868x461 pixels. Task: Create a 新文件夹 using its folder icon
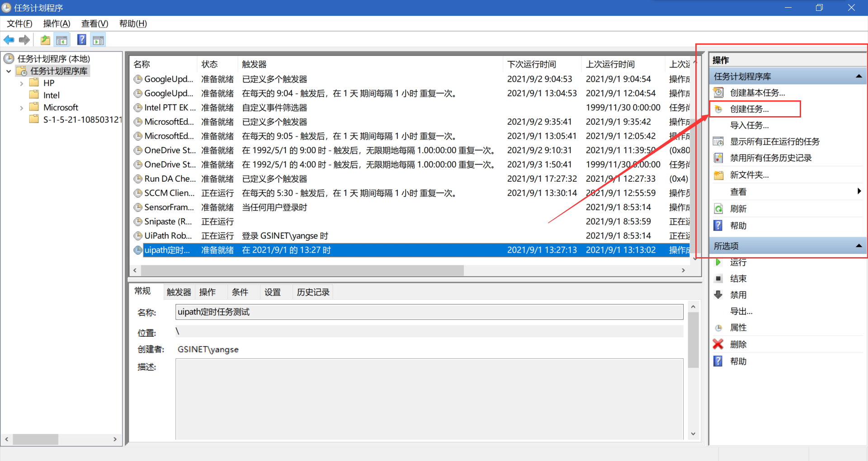(x=718, y=175)
